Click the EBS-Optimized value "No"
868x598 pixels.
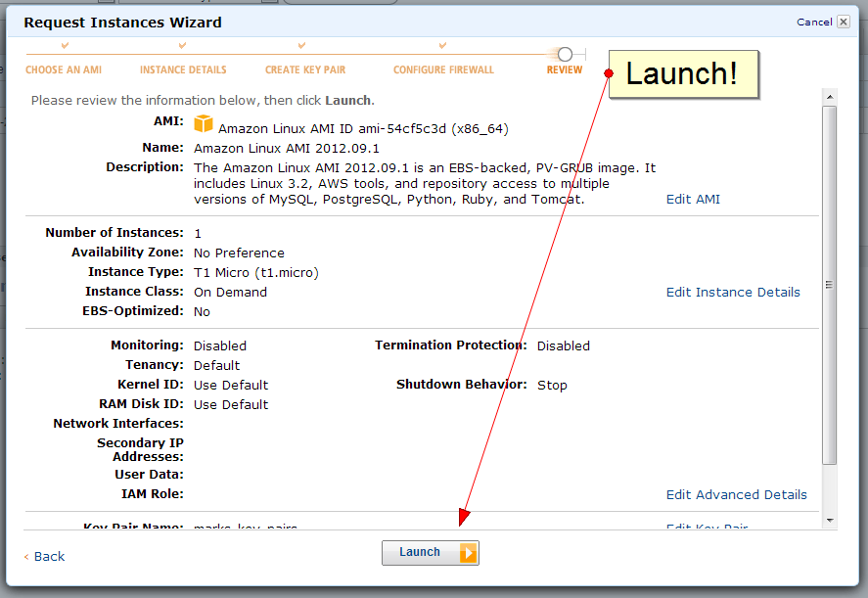point(202,312)
